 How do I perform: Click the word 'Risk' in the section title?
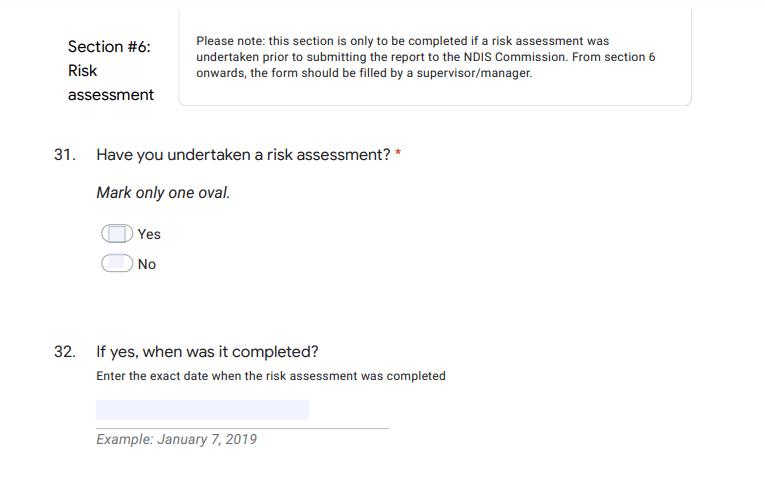coord(82,71)
